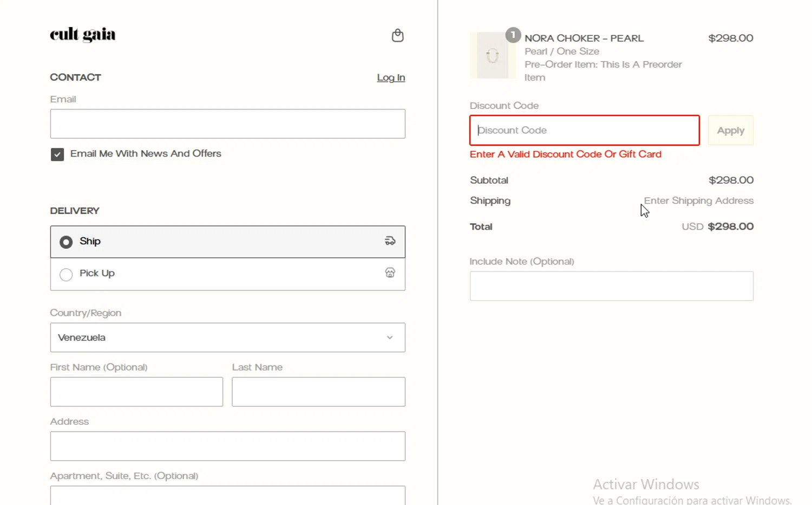Click the Last Name field
The width and height of the screenshot is (812, 505).
click(x=318, y=392)
